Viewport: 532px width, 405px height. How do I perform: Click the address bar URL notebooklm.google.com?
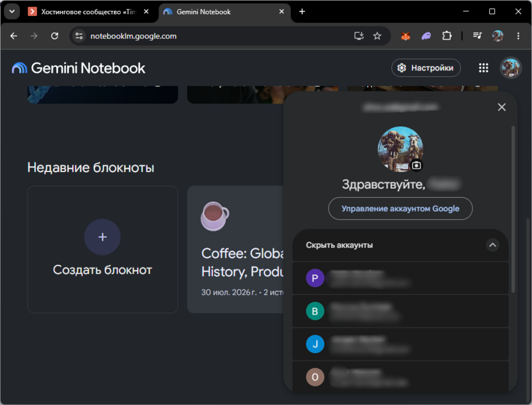[133, 36]
